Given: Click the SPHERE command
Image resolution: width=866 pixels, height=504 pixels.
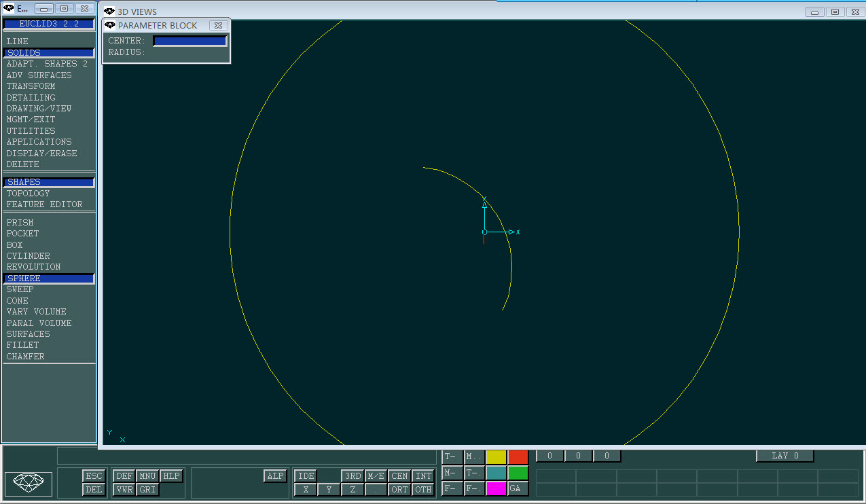Looking at the screenshot, I should (49, 278).
